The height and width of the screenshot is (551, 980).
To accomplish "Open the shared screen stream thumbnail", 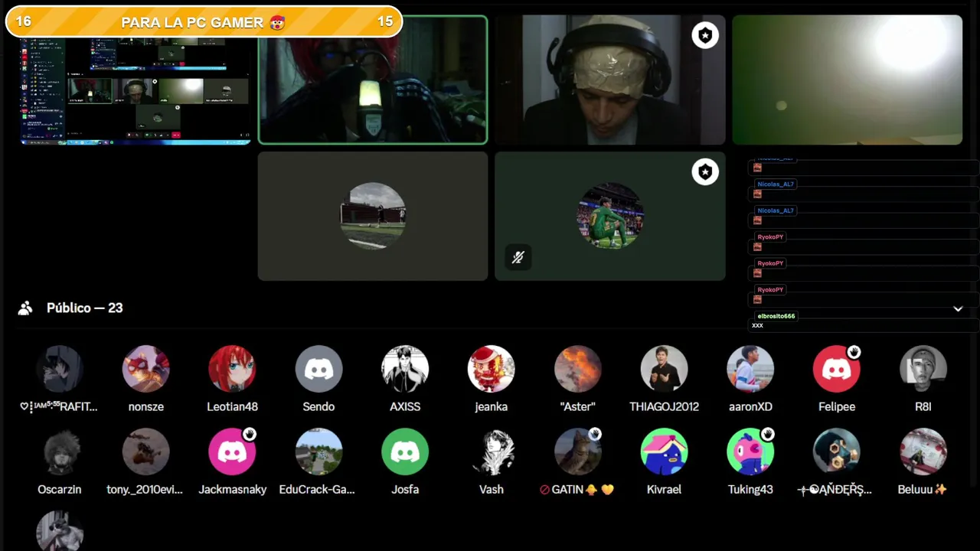I will point(136,90).
